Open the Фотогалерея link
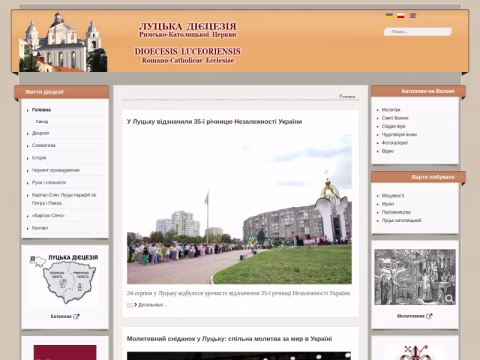The image size is (480, 360). [x=395, y=143]
